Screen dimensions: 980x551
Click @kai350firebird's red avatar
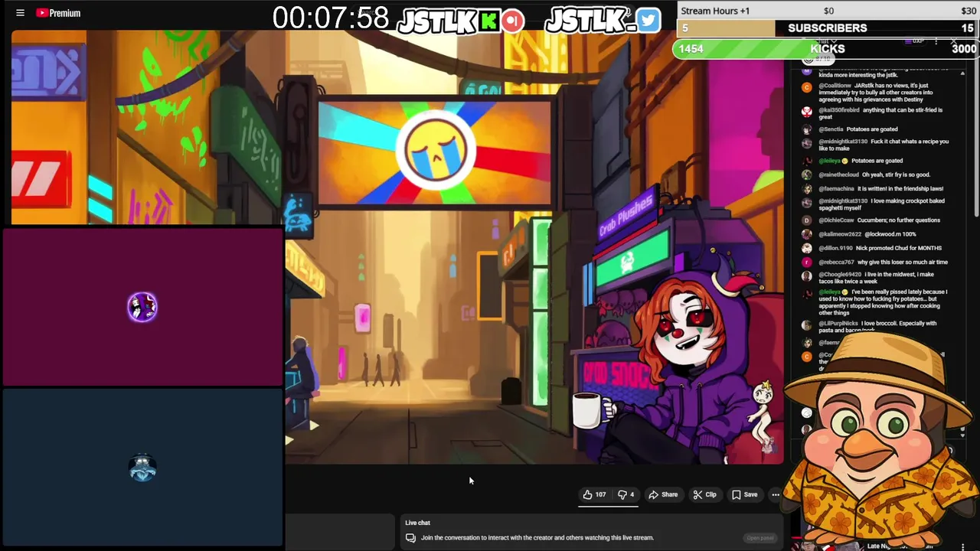click(806, 111)
